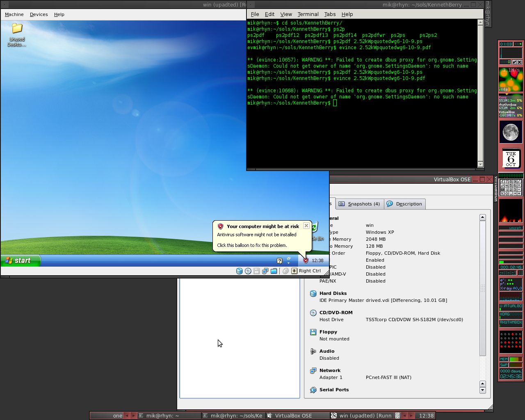Click the hard disk activity icon in VM status bar
Image resolution: width=525 pixels, height=420 pixels.
[240, 271]
